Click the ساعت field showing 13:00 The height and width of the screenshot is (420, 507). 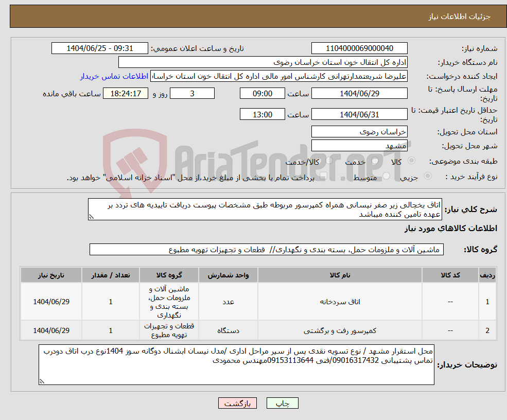[263, 114]
